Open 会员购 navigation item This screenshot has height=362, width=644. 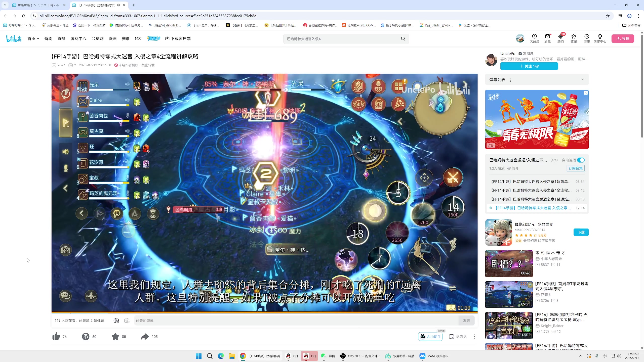[97, 38]
